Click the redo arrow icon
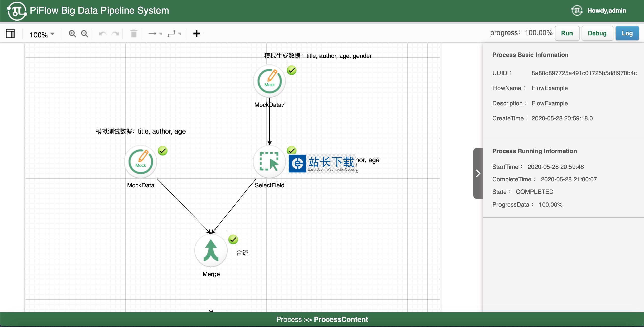Image resolution: width=644 pixels, height=327 pixels. 115,34
